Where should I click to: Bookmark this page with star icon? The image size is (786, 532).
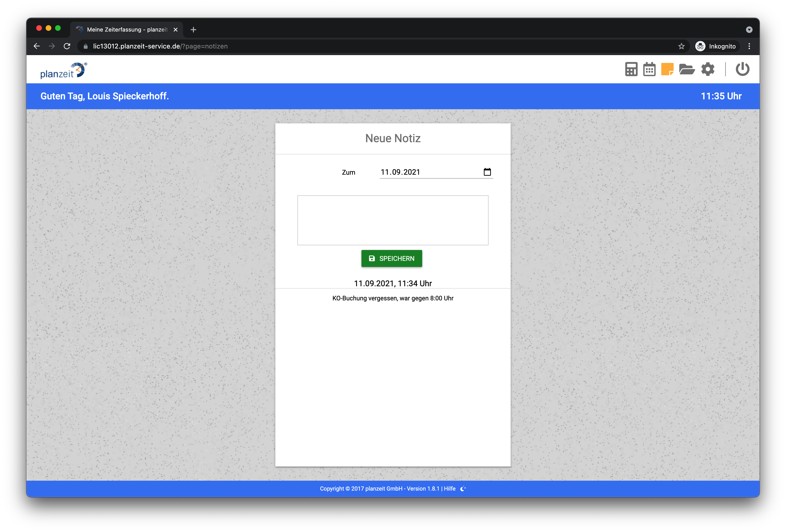681,46
